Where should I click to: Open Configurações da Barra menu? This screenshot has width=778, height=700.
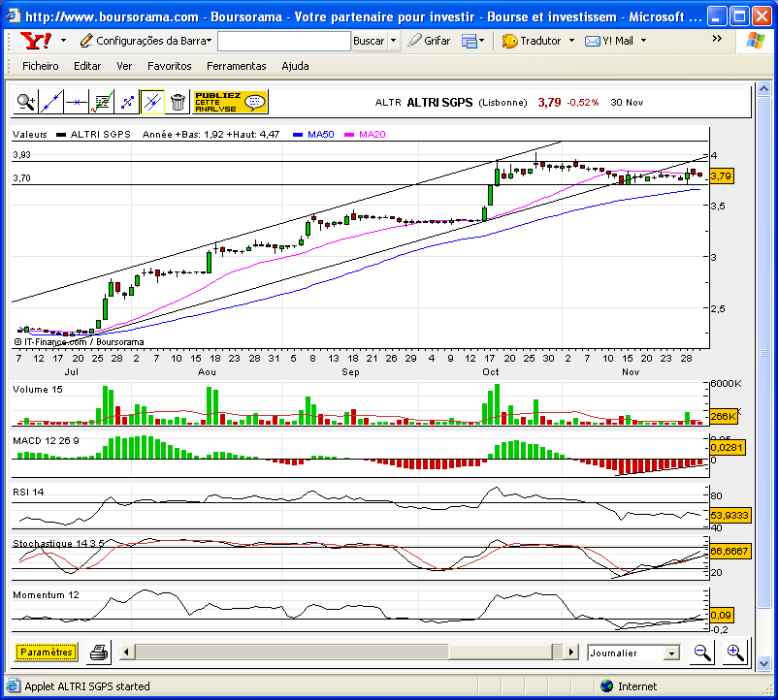(146, 41)
